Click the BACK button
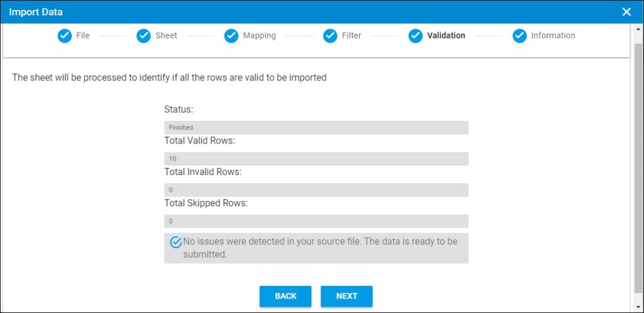The width and height of the screenshot is (644, 313). (286, 296)
